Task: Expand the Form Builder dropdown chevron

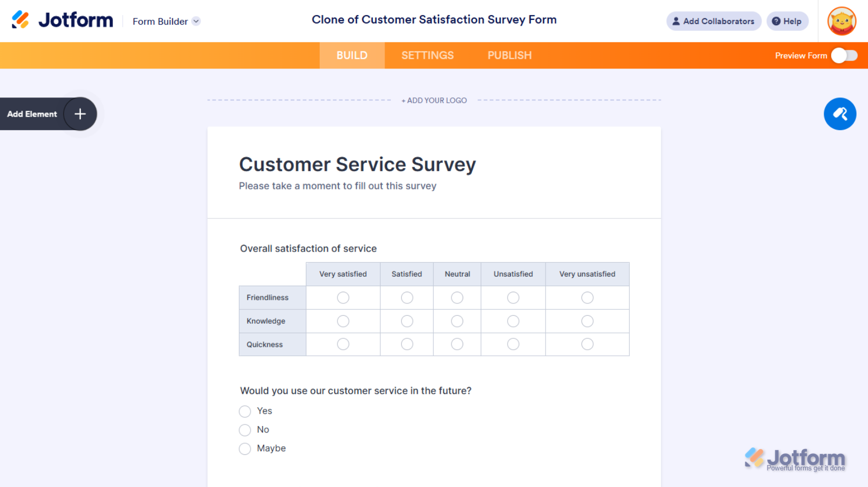Action: [196, 21]
